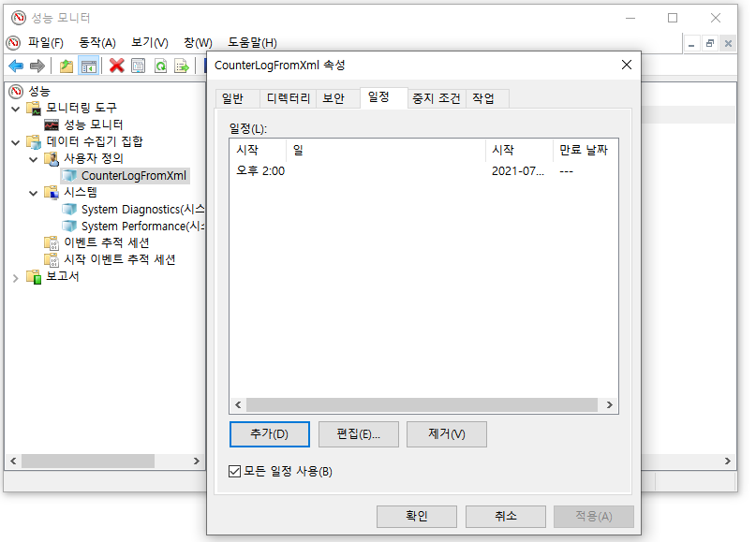The height and width of the screenshot is (542, 756).
Task: Click the Back arrow toolbar icon
Action: tap(16, 66)
